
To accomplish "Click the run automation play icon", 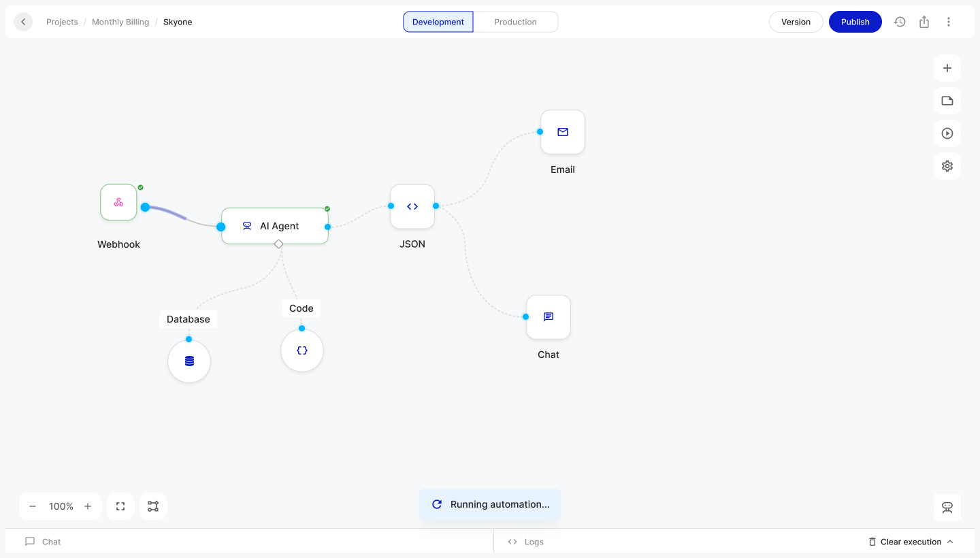I will [x=947, y=133].
